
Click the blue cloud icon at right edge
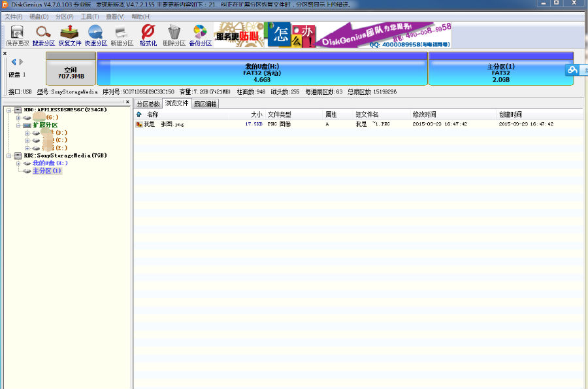[572, 70]
